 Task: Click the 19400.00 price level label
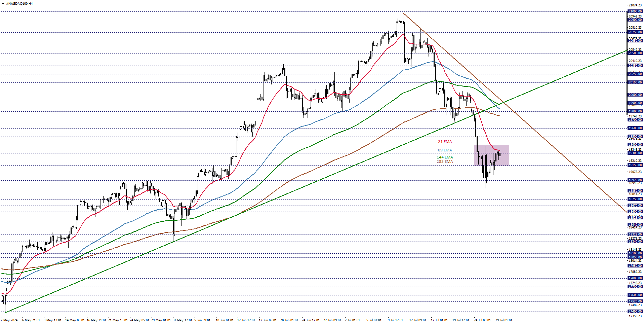pyautogui.click(x=635, y=145)
